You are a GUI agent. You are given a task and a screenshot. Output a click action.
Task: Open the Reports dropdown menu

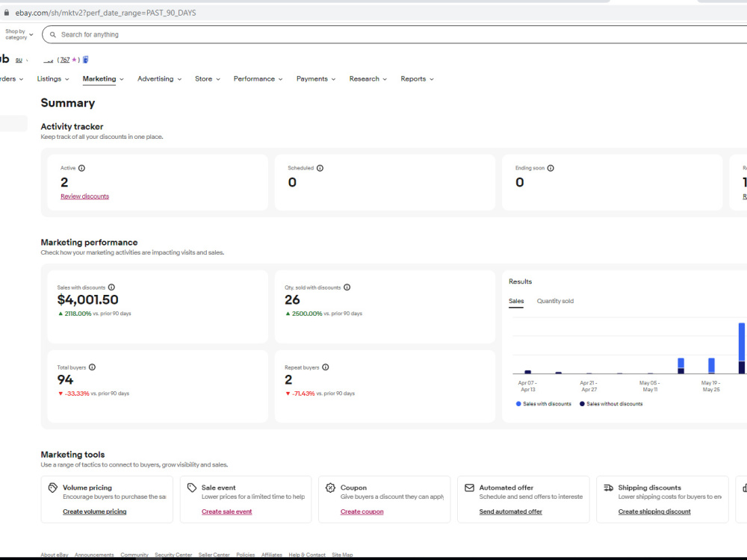[418, 79]
